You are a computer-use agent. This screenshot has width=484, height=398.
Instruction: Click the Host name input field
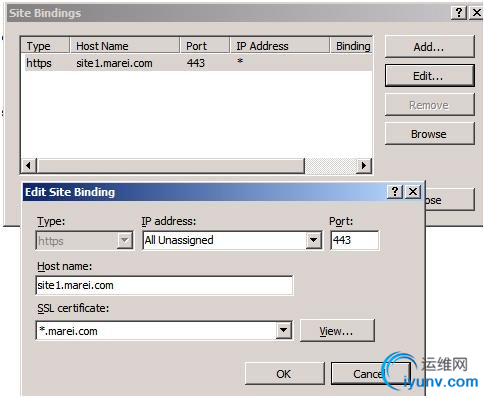click(x=164, y=285)
